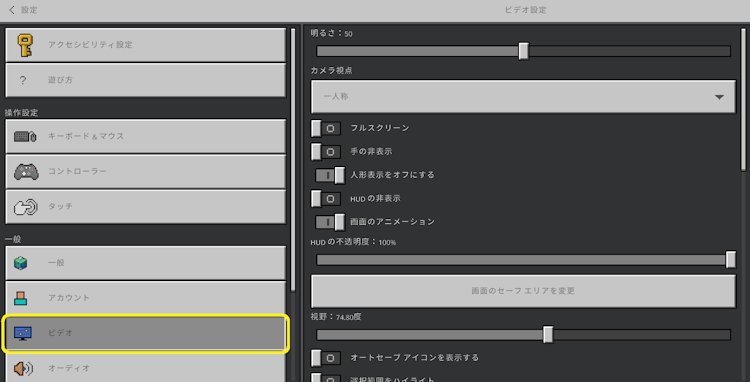Select the ビデオ settings tab
750x382 pixels.
pyautogui.click(x=145, y=333)
